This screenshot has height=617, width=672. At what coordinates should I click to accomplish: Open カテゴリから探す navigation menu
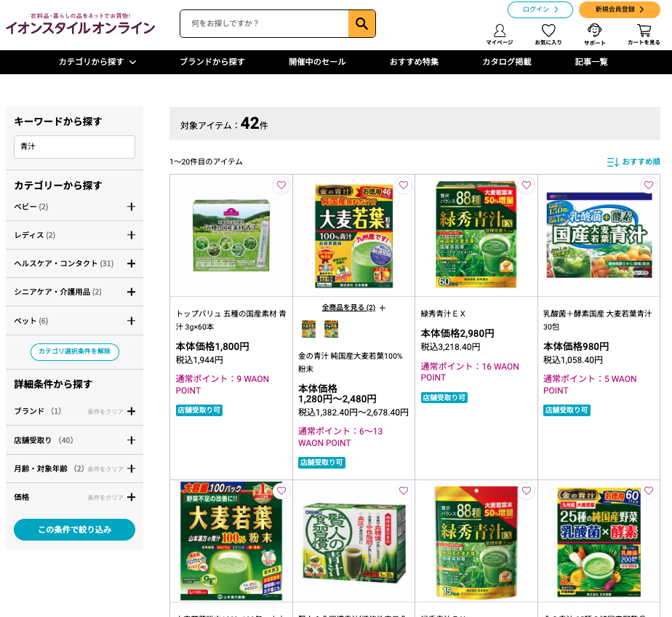(x=97, y=62)
